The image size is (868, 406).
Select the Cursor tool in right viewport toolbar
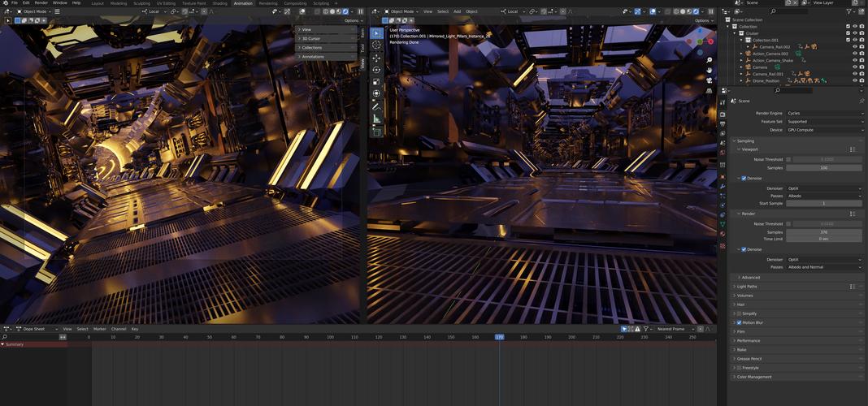376,45
